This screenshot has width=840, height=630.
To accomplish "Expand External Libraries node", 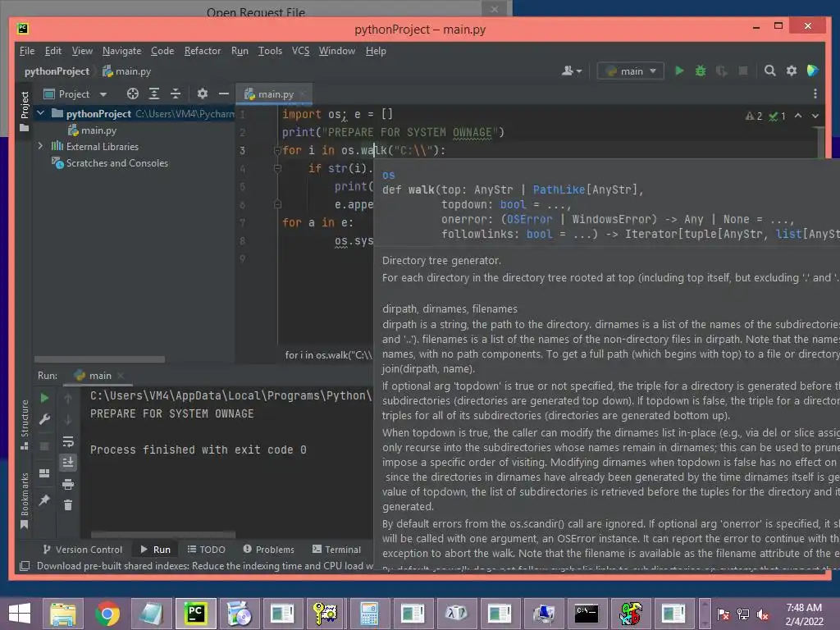I will click(41, 146).
